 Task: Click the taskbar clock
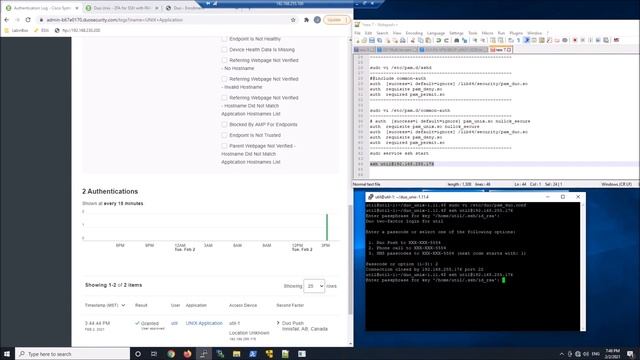click(x=612, y=354)
